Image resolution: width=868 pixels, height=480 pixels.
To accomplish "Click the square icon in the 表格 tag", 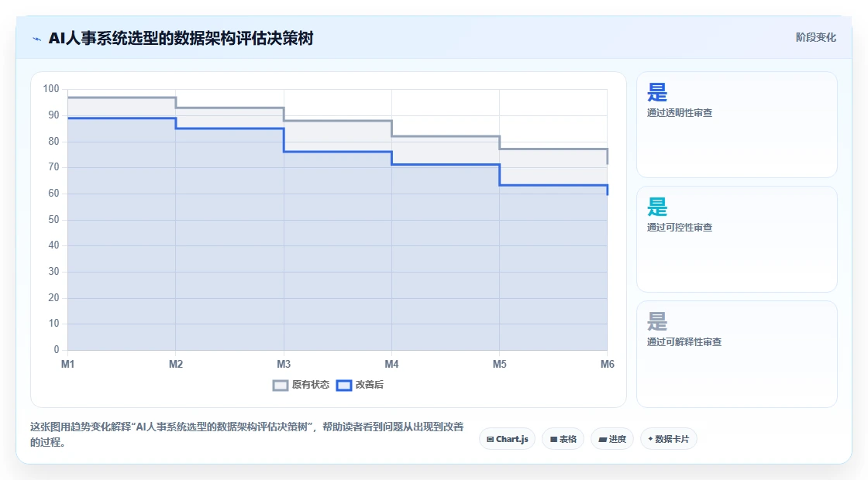I will [x=553, y=440].
